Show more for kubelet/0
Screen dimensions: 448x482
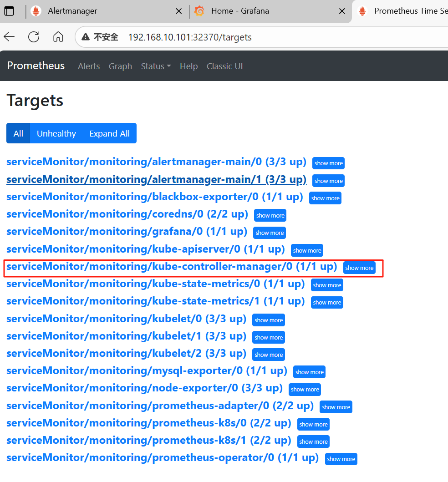[x=269, y=320]
